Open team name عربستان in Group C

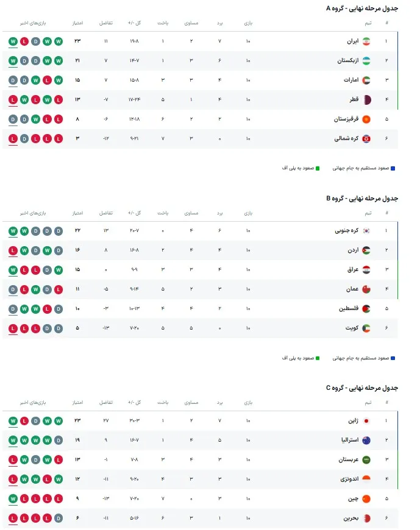pos(349,460)
